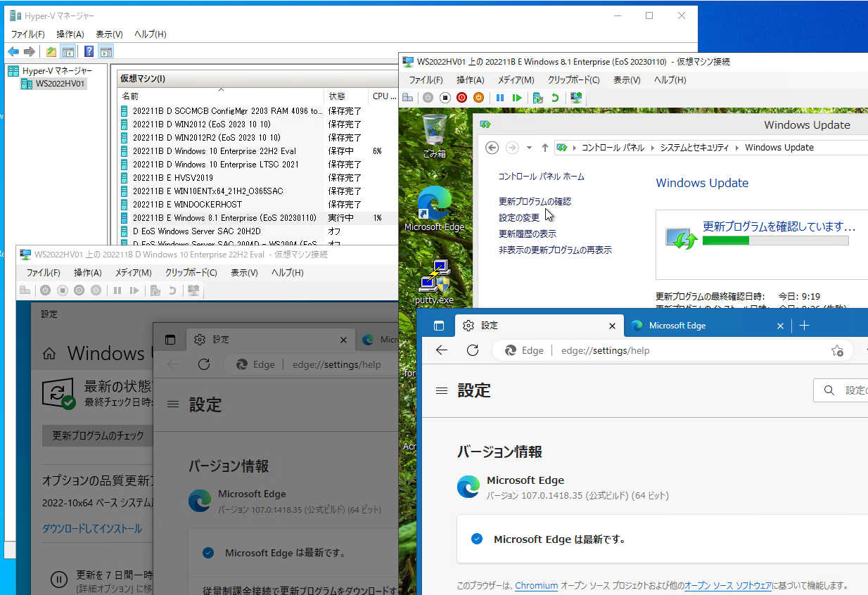Click the 更新プログラムの確認 link
Image resolution: width=868 pixels, height=595 pixels.
535,201
